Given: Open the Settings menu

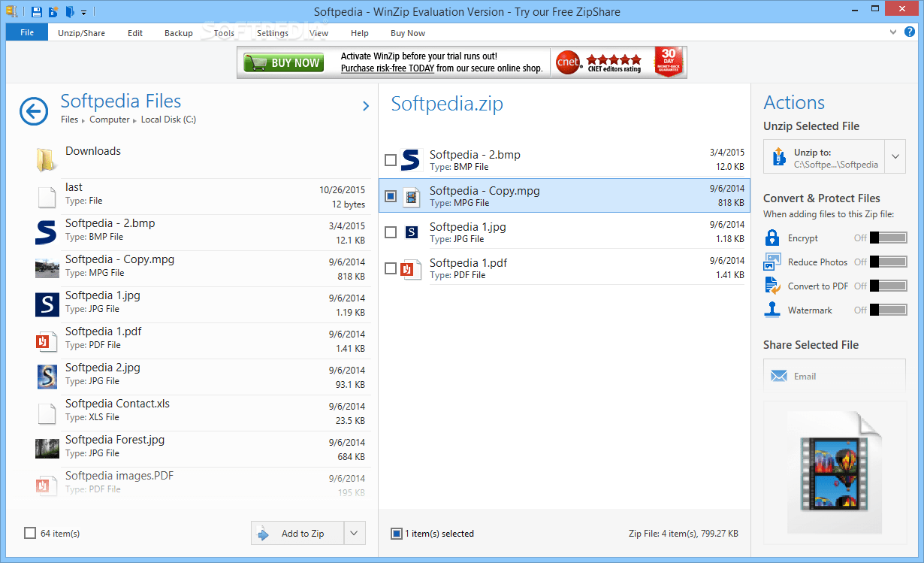Looking at the screenshot, I should (272, 32).
